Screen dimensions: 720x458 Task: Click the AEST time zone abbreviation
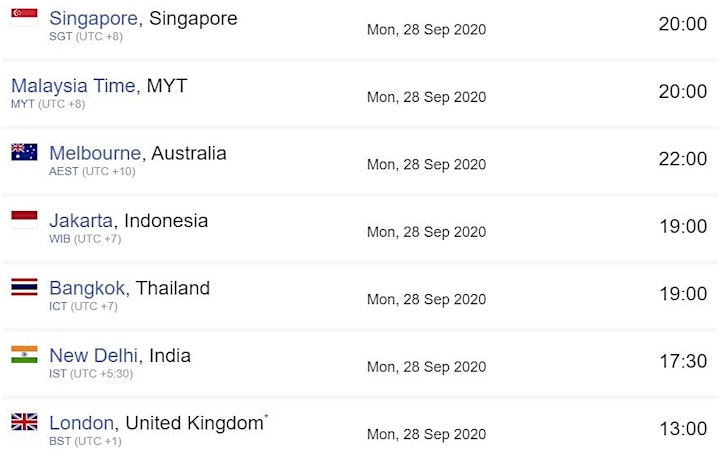pyautogui.click(x=64, y=171)
